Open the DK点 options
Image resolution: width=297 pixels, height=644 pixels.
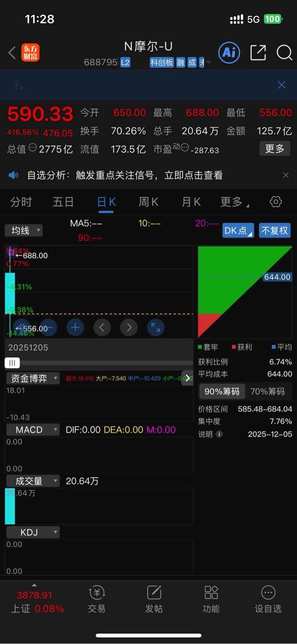pyautogui.click(x=238, y=230)
